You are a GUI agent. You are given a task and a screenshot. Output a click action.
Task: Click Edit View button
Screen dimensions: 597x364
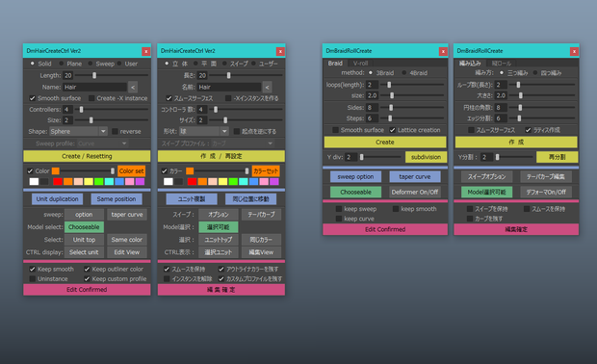click(127, 252)
